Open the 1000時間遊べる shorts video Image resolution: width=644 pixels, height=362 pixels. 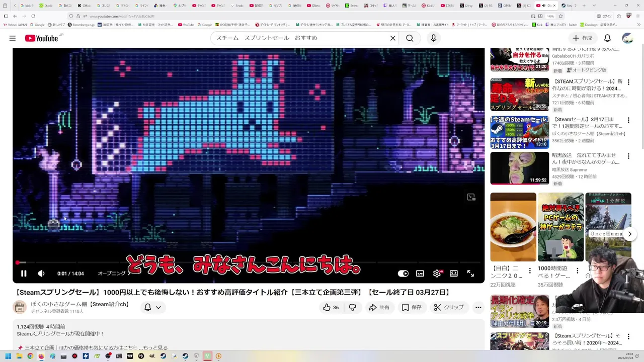pos(560,227)
